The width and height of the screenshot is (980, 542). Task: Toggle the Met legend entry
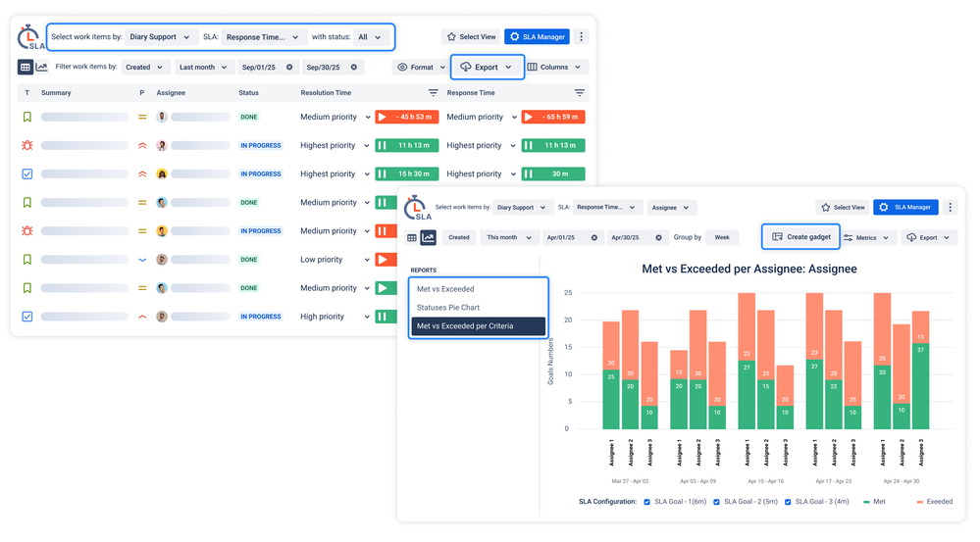point(874,502)
